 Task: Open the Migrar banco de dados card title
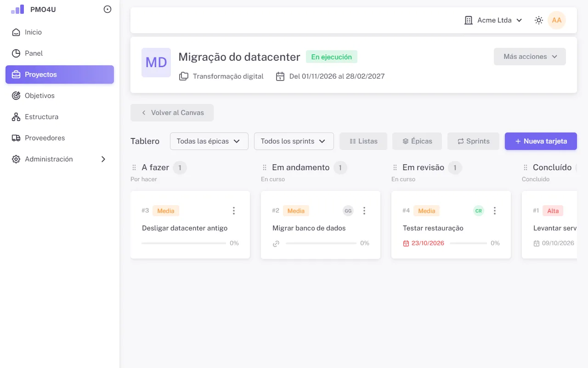(x=309, y=228)
